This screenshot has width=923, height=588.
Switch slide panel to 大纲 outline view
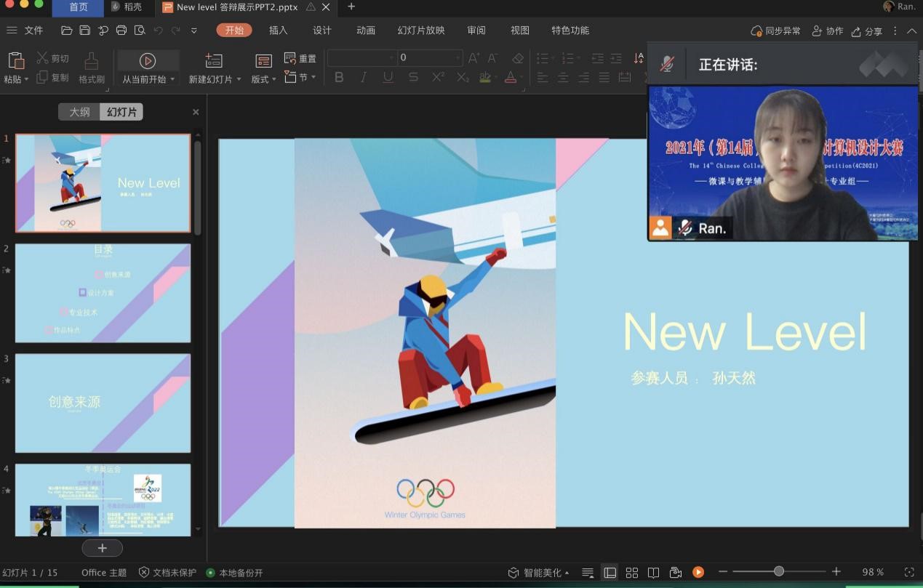[79, 112]
